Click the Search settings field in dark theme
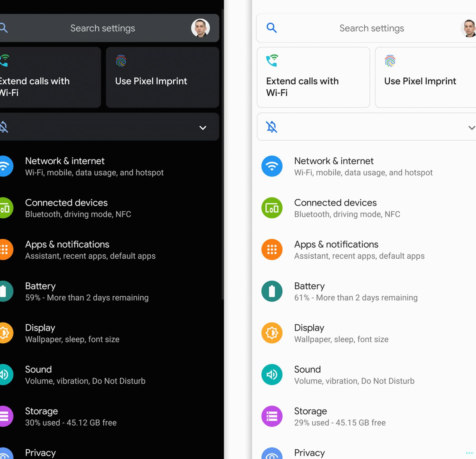Screen dimensions: 476x459 tap(102, 28)
